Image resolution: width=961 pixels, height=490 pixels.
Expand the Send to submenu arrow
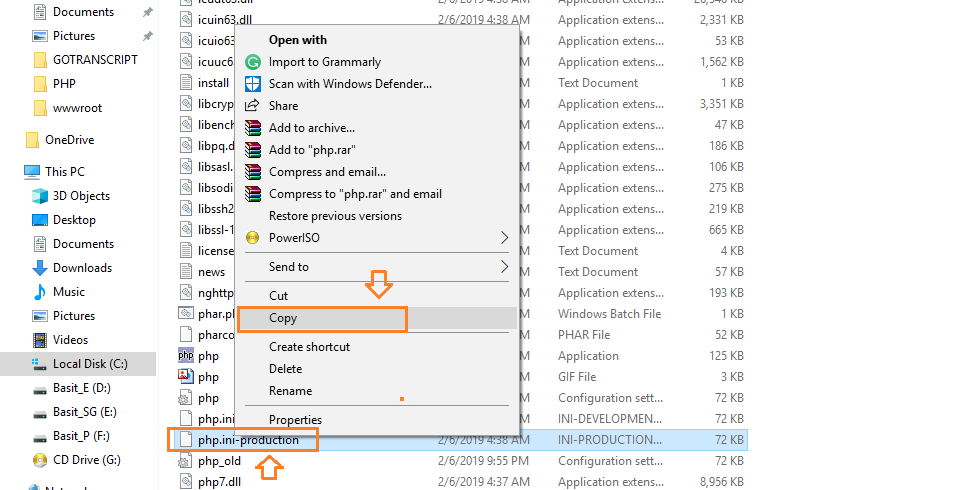(x=504, y=267)
